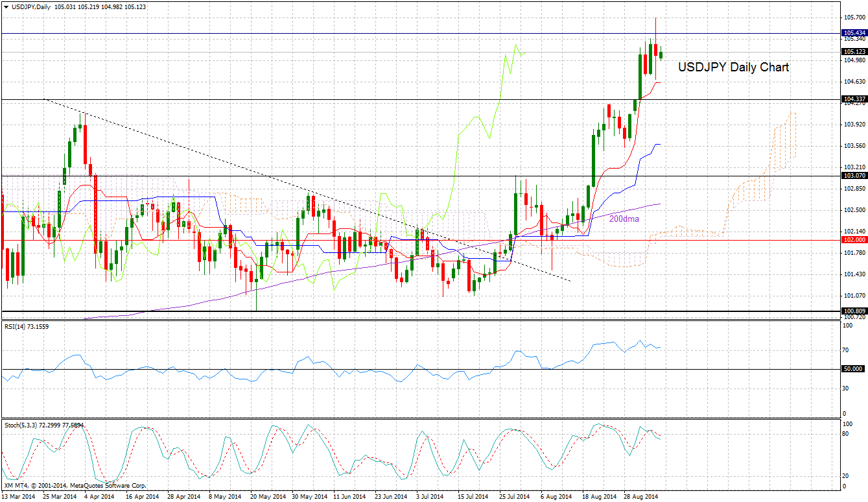Image resolution: width=868 pixels, height=502 pixels.
Task: Click the '16 Apr 2014' date label
Action: click(x=141, y=497)
